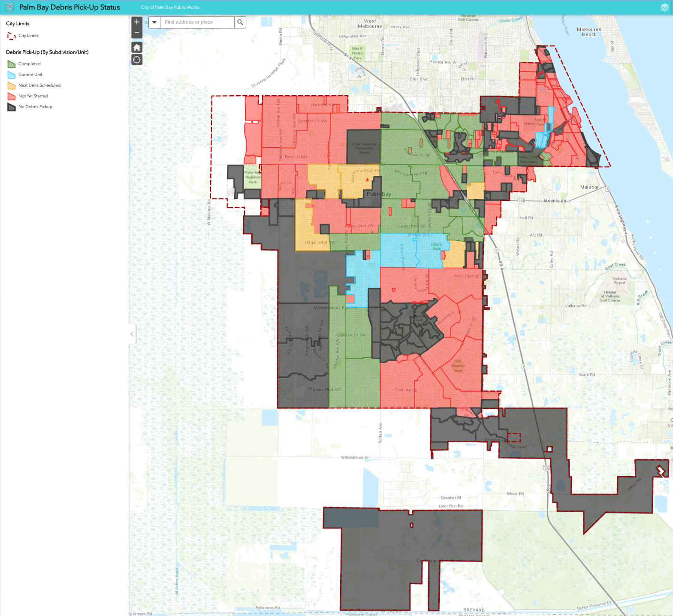Find my location on the map
This screenshot has width=673, height=616.
(137, 60)
